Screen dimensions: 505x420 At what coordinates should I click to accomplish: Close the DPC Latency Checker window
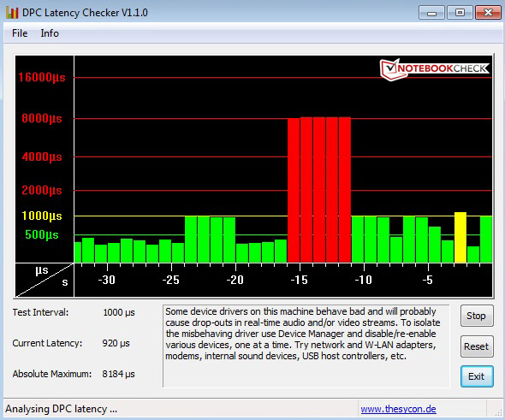click(x=488, y=13)
